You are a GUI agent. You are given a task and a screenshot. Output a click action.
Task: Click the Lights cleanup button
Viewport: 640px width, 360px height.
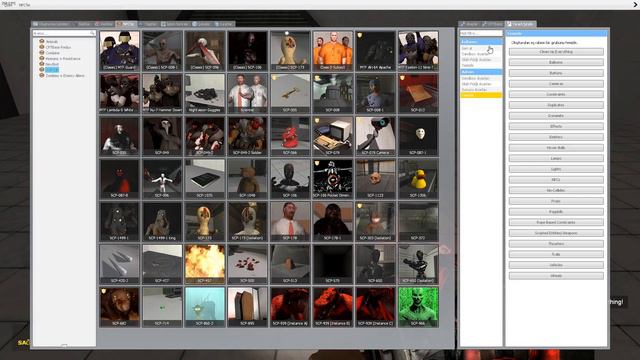coord(556,169)
